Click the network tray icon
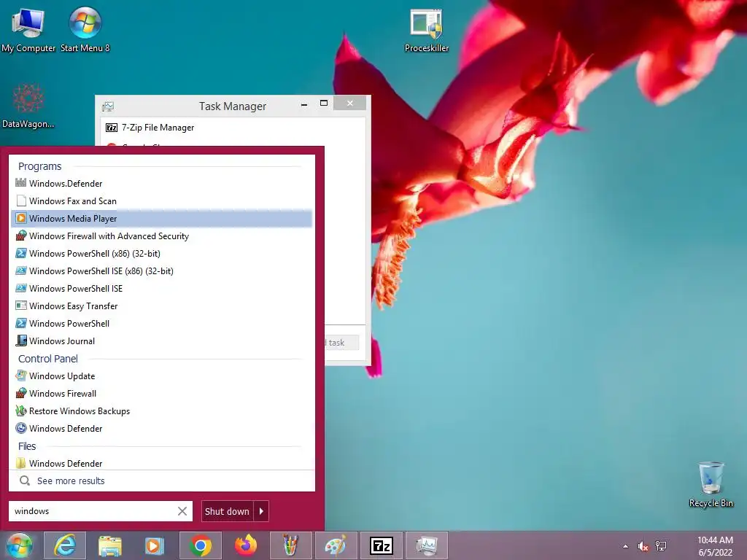Screen dimensions: 747x560 click(x=661, y=546)
